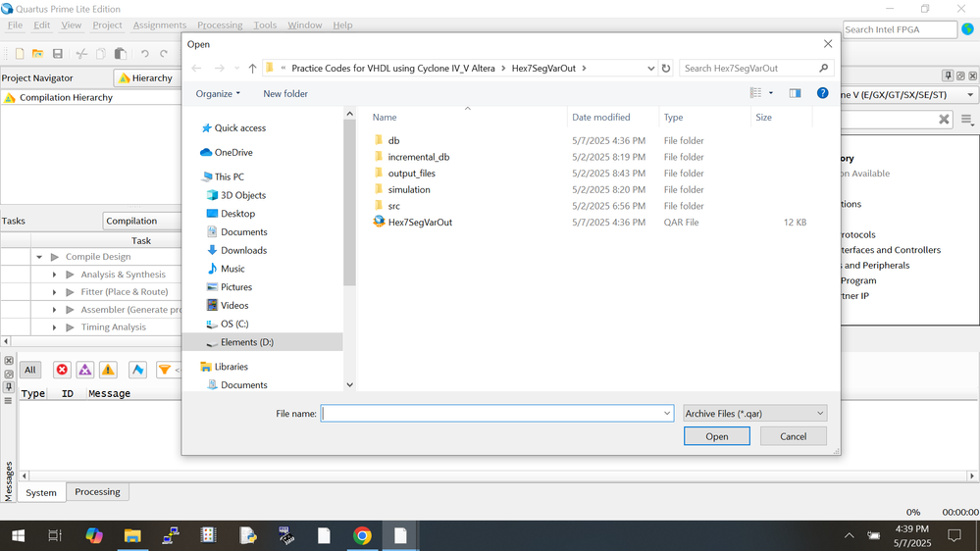Viewport: 980px width, 551px height.
Task: Refresh the folder listing in Open dialog
Action: [x=666, y=68]
